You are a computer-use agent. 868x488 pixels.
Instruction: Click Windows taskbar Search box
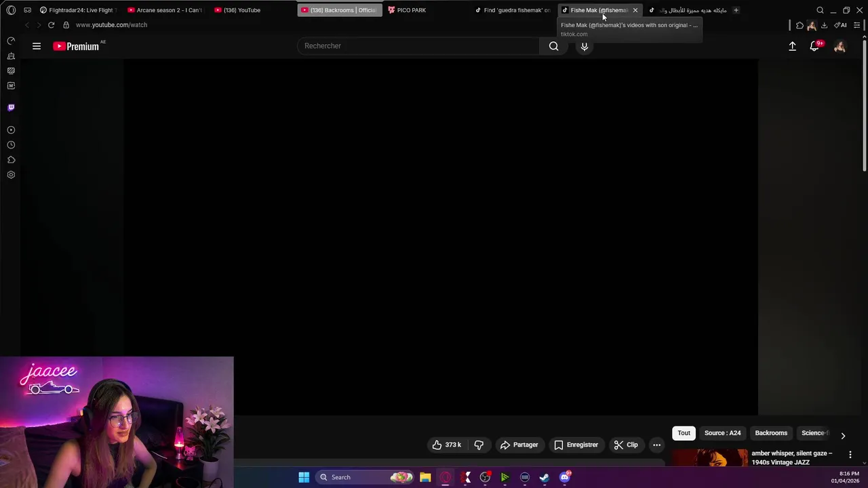[366, 477]
